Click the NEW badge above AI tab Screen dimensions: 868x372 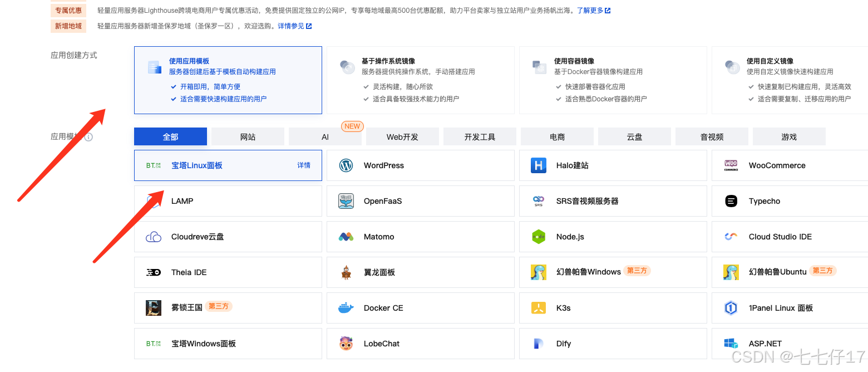pos(352,126)
